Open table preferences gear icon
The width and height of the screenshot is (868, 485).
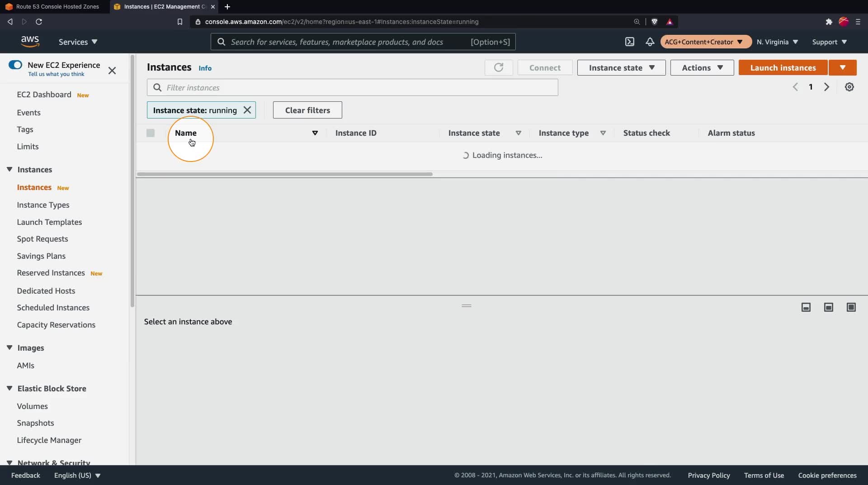849,87
